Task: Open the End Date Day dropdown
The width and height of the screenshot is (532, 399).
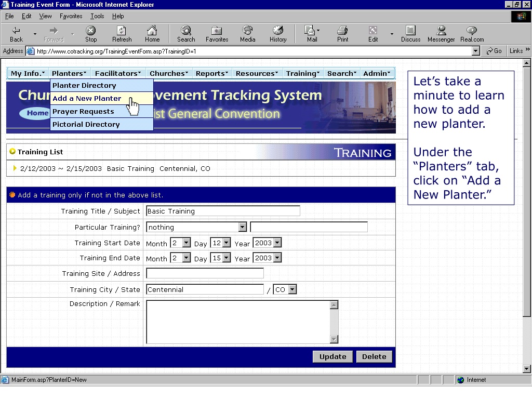Action: tap(227, 258)
